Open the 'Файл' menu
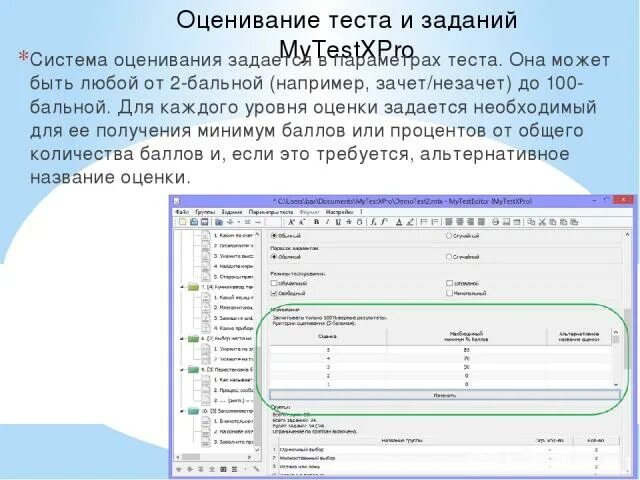 coord(182,212)
